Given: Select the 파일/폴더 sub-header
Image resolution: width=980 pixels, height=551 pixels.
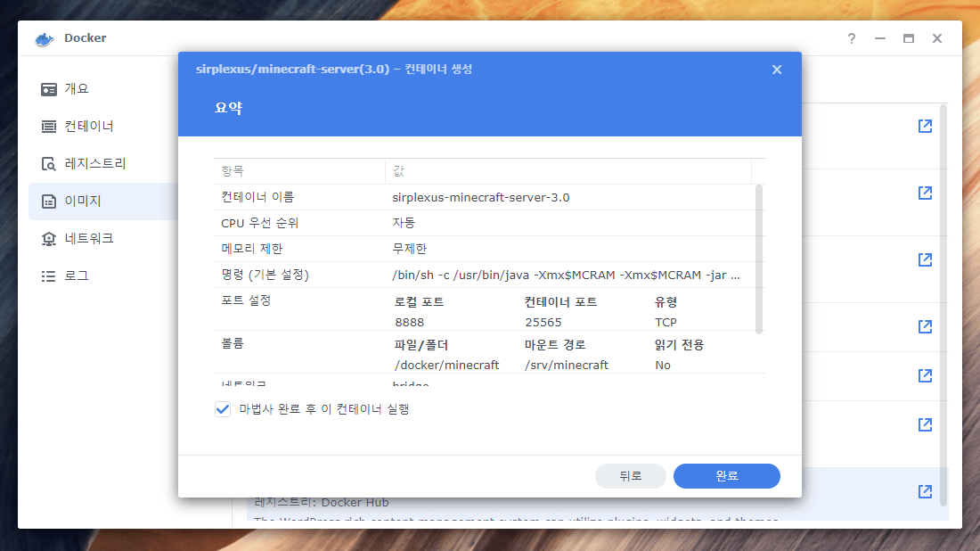Looking at the screenshot, I should pos(421,345).
